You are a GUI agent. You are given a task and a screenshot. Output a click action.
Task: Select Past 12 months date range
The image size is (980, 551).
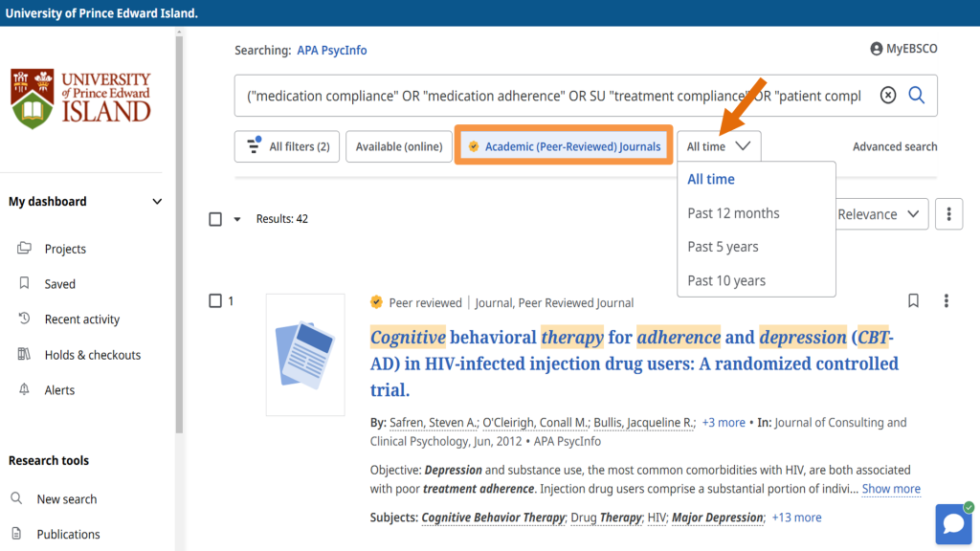(x=733, y=213)
